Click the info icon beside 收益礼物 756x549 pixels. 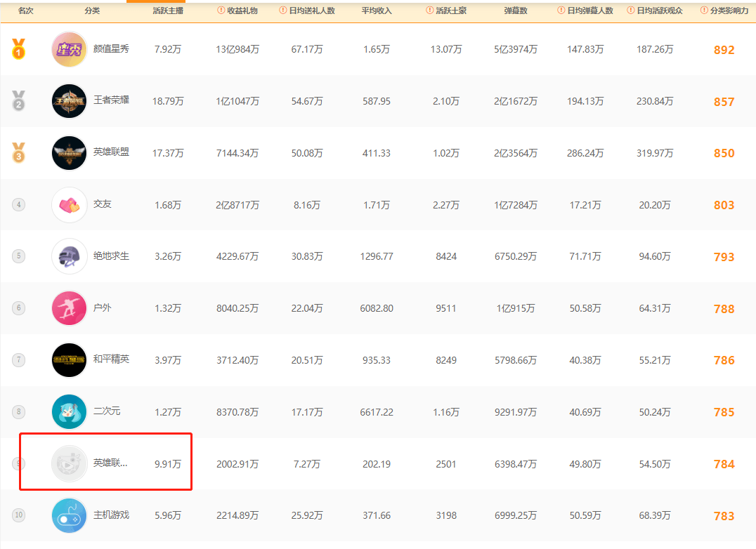click(x=221, y=10)
